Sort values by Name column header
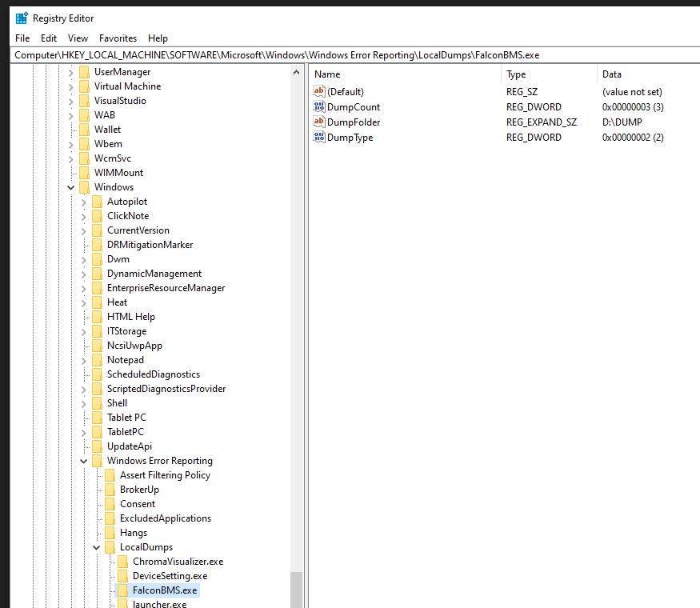The width and height of the screenshot is (700, 608). click(x=405, y=74)
